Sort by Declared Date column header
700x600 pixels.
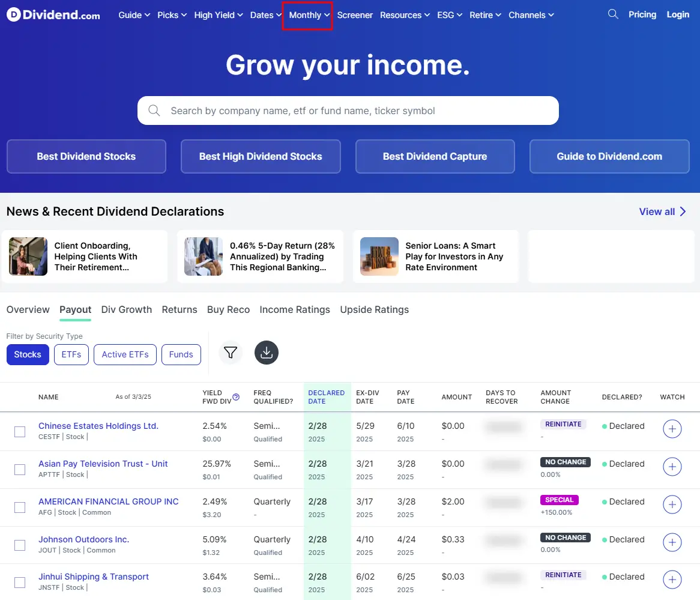pyautogui.click(x=327, y=397)
